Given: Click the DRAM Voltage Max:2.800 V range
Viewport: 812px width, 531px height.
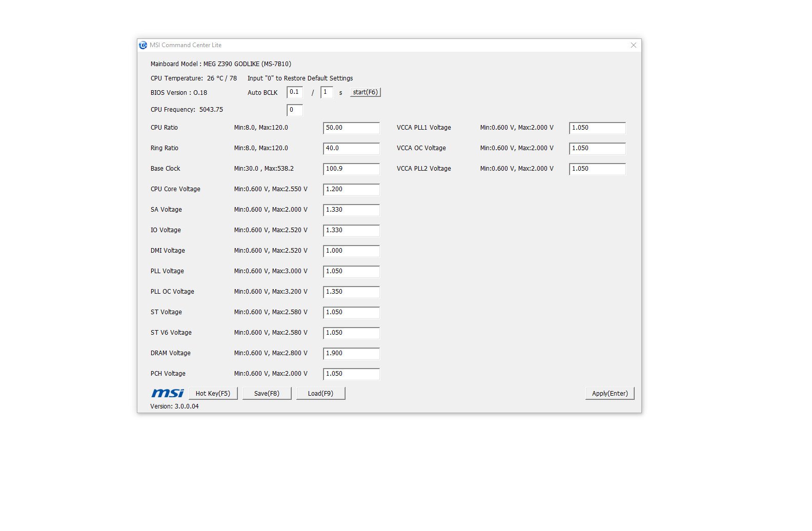Looking at the screenshot, I should (x=271, y=353).
